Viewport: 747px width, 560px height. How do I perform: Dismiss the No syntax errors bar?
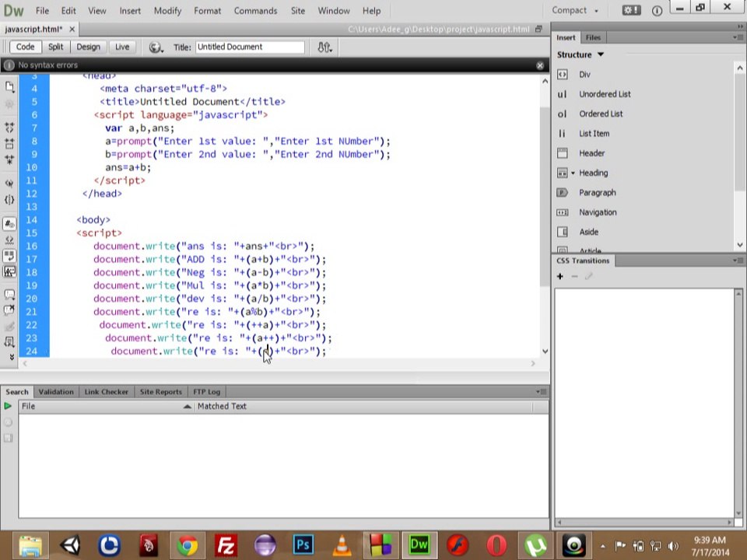pos(540,65)
